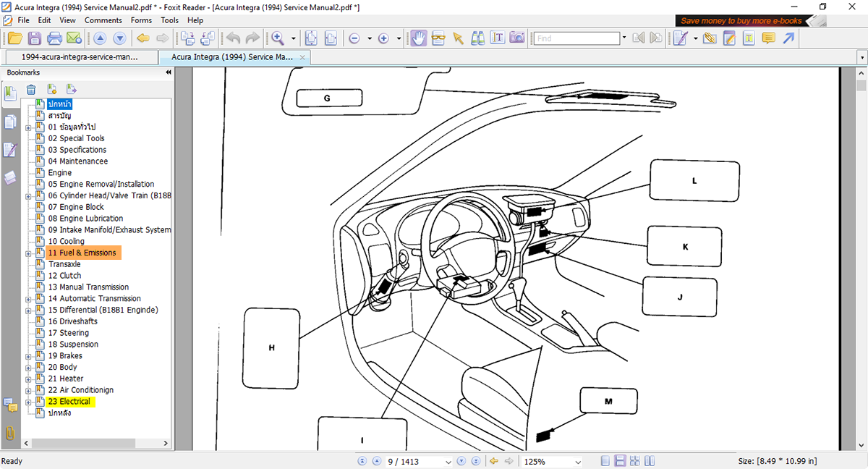Click the Save floppy disk icon
Viewport: 868px width, 469px height.
[35, 38]
